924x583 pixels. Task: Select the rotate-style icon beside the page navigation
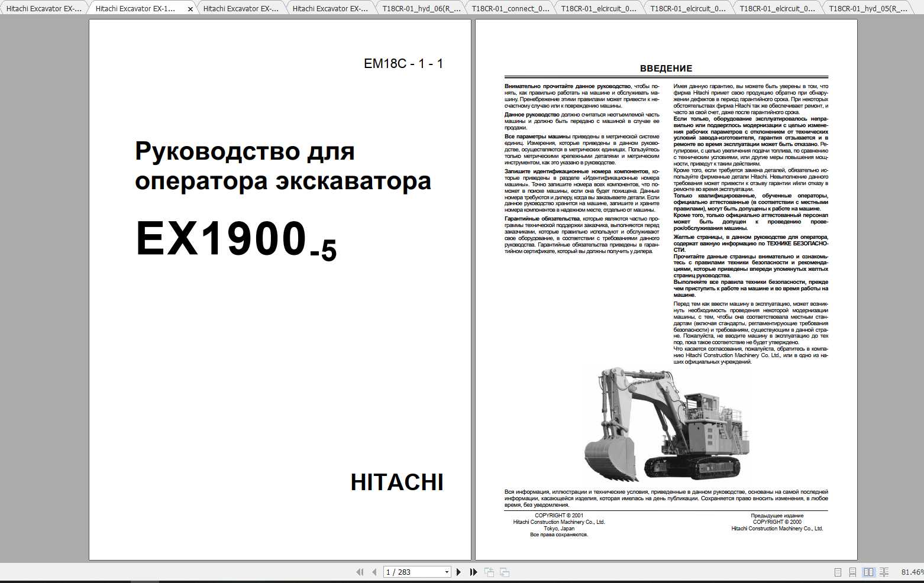click(x=489, y=572)
